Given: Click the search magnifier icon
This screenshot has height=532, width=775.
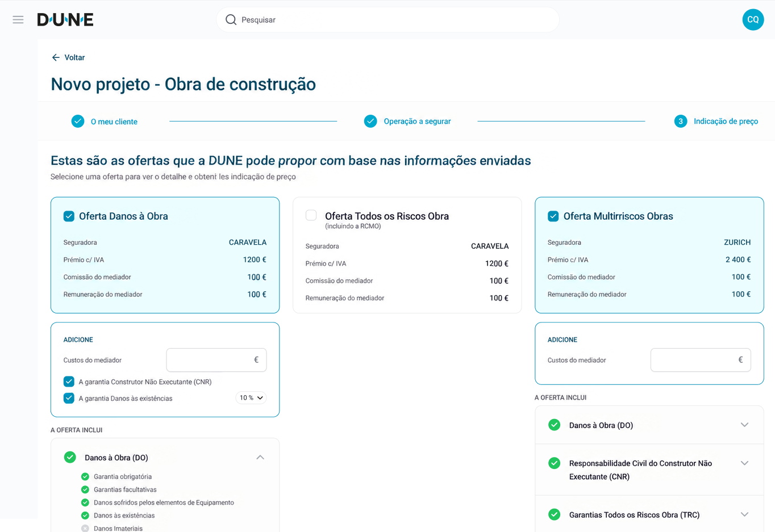Looking at the screenshot, I should [x=231, y=20].
